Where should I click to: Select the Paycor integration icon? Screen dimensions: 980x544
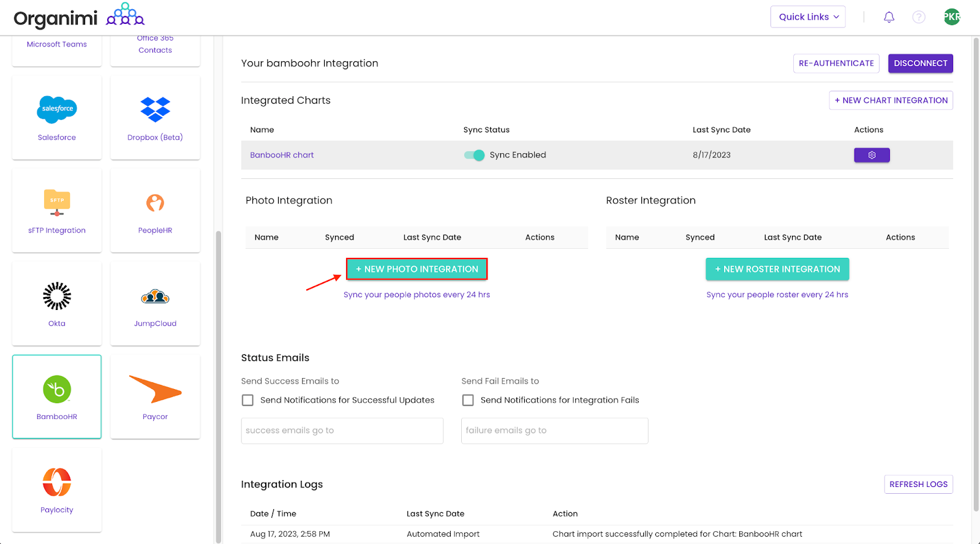[x=156, y=389]
